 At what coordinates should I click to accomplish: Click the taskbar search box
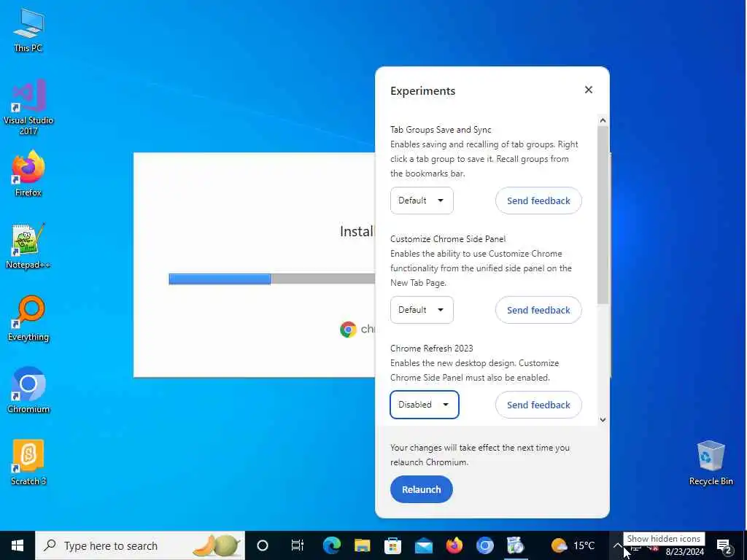coord(140,545)
